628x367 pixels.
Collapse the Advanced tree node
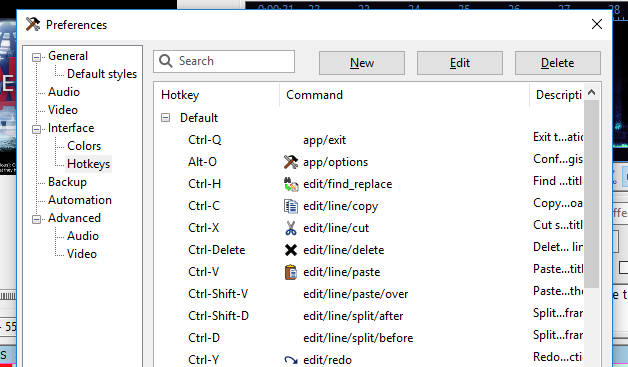(x=36, y=219)
